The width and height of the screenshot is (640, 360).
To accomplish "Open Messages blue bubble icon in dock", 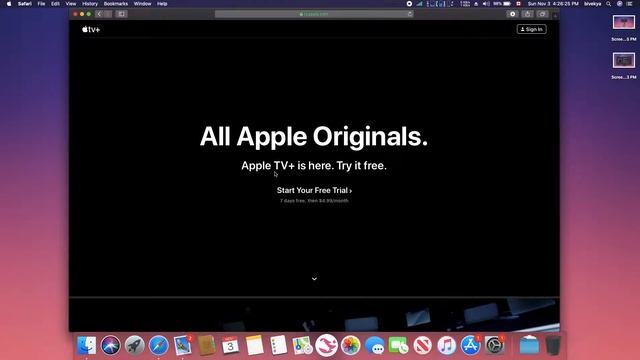I will (375, 345).
